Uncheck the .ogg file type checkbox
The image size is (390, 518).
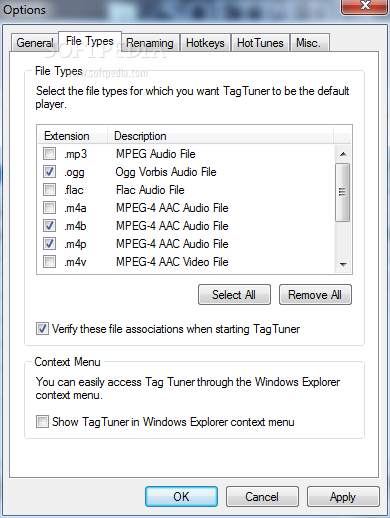coord(49,172)
